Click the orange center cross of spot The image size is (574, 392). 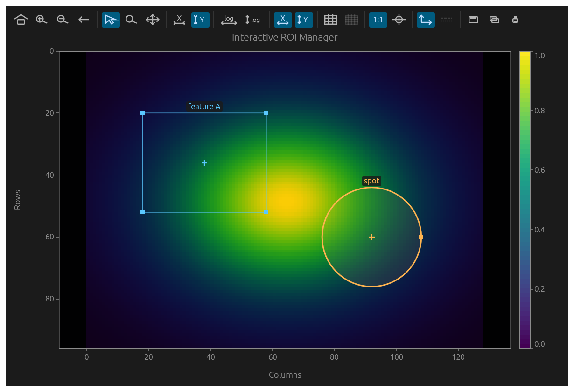tap(371, 237)
